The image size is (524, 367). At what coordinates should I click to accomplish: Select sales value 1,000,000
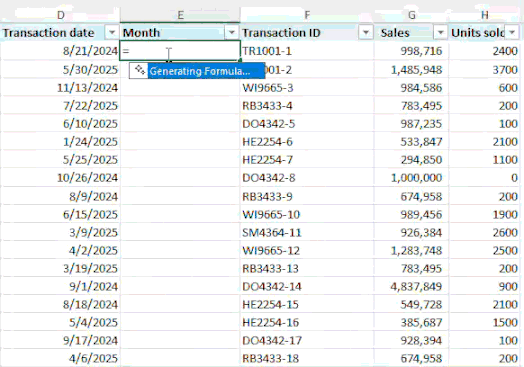pyautogui.click(x=411, y=177)
